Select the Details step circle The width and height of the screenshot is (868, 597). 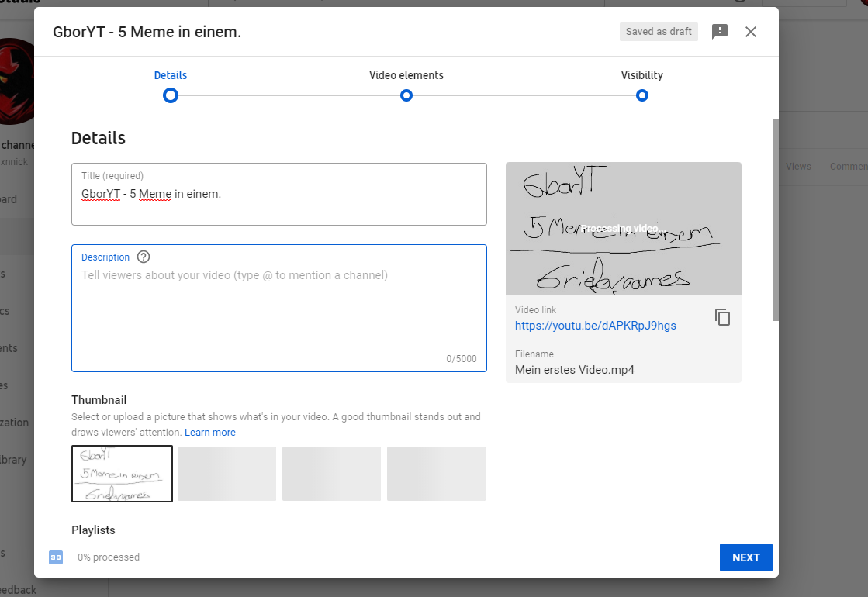click(x=171, y=95)
